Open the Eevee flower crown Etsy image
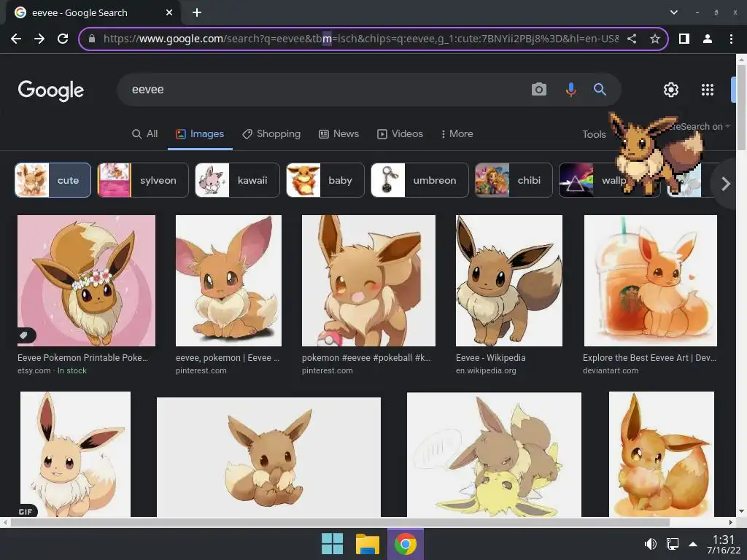Viewport: 747px width, 560px height. tap(86, 281)
